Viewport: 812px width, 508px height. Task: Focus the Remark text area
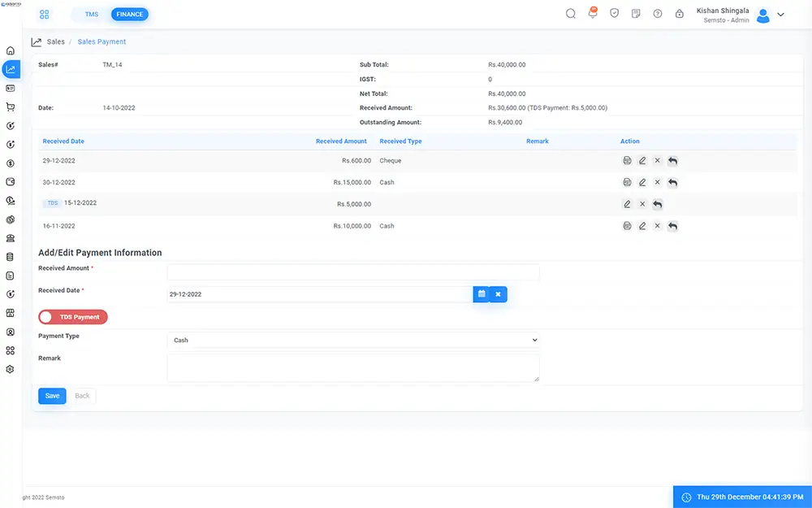tap(353, 368)
